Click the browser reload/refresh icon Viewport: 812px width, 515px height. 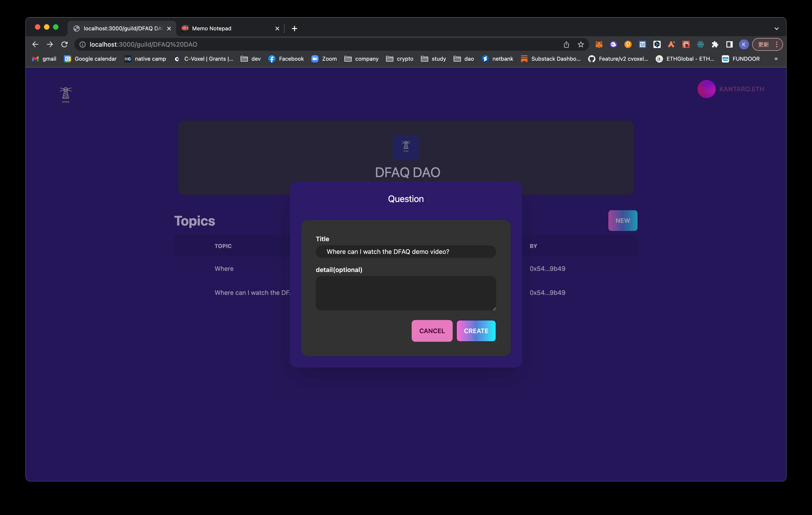click(64, 44)
